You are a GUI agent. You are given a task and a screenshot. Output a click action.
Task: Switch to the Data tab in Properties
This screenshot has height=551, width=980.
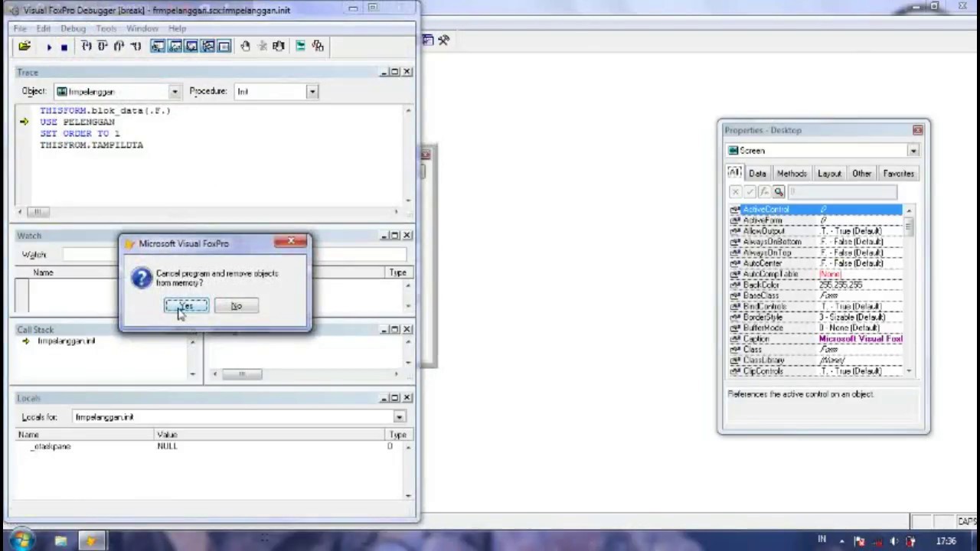coord(757,174)
